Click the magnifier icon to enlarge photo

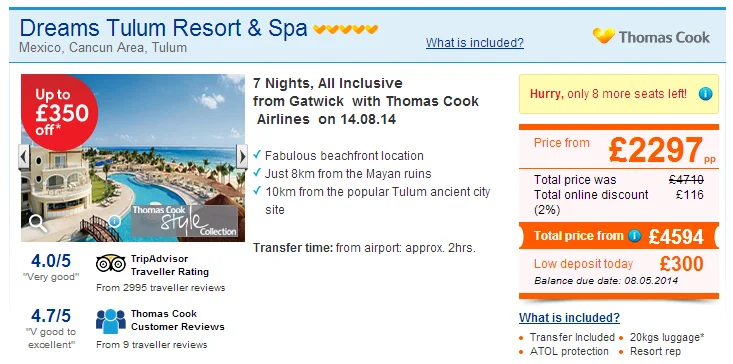click(37, 223)
